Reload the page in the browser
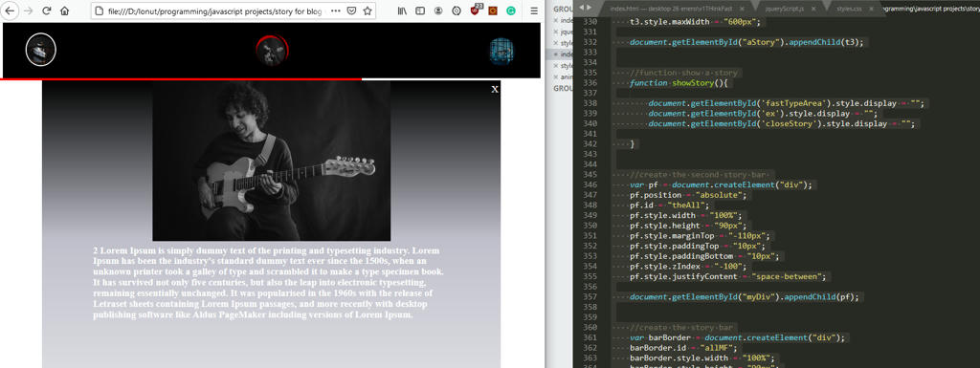The width and height of the screenshot is (980, 368). click(x=46, y=11)
